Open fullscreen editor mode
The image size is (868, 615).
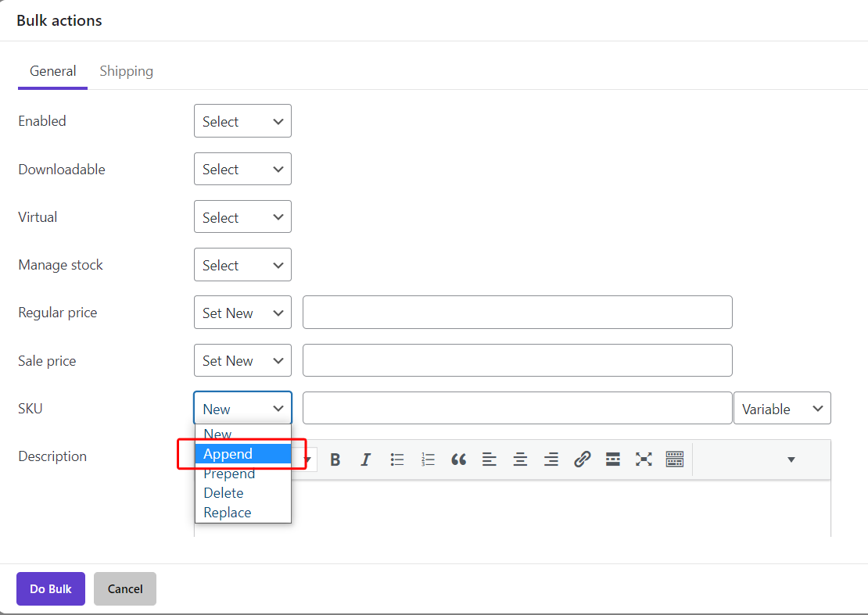point(644,459)
